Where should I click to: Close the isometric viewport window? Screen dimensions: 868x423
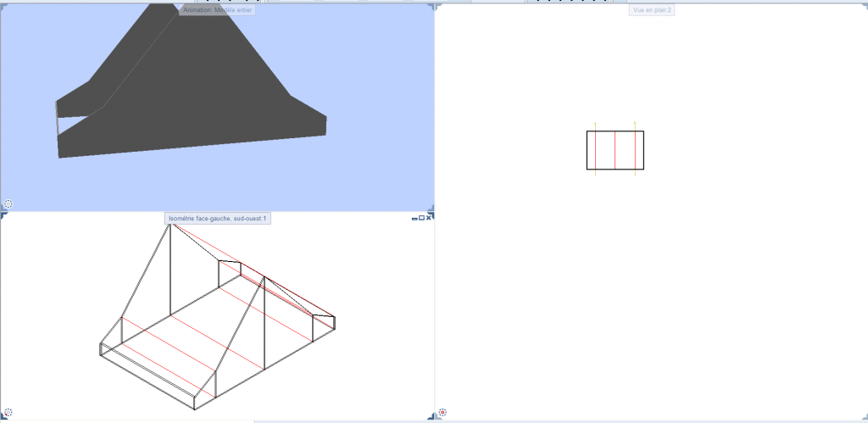point(428,218)
